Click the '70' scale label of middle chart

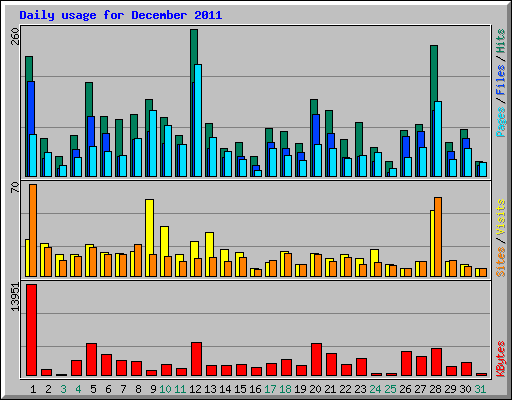point(16,188)
